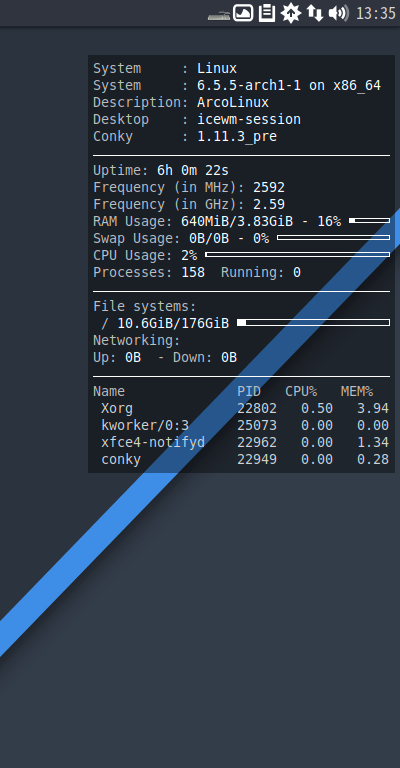Select the xfce4-notifyd process row
400x768 pixels.
point(241,442)
